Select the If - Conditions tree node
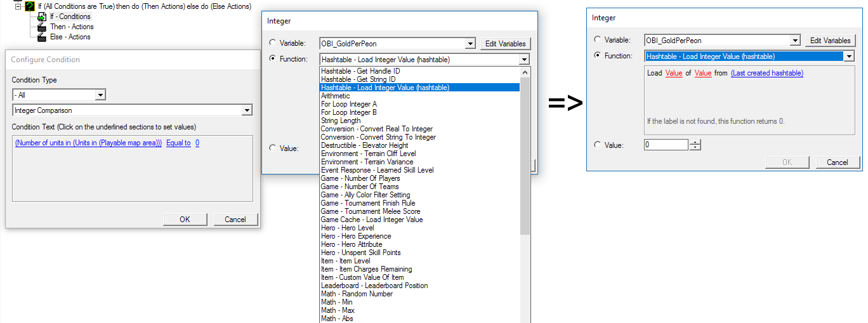 70,16
